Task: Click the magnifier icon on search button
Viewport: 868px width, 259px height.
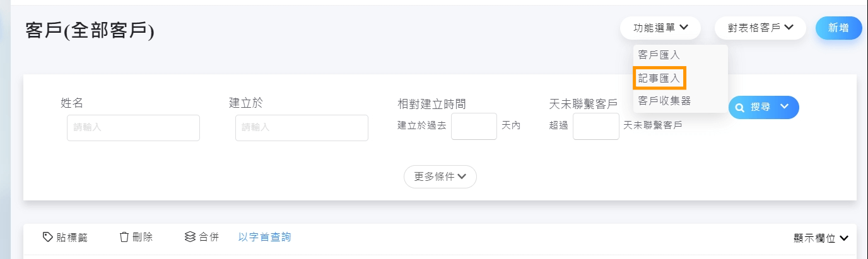Action: coord(740,107)
